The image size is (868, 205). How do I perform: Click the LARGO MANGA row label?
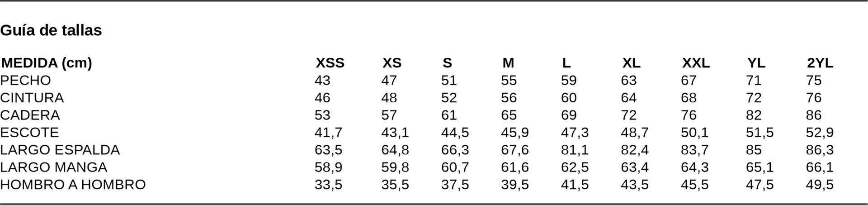[54, 167]
